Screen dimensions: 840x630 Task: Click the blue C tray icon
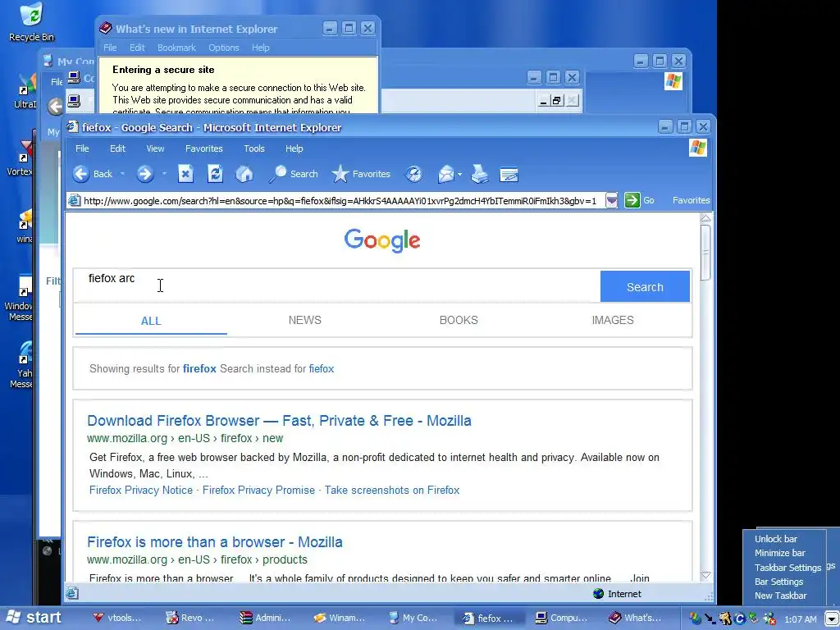pyautogui.click(x=740, y=619)
